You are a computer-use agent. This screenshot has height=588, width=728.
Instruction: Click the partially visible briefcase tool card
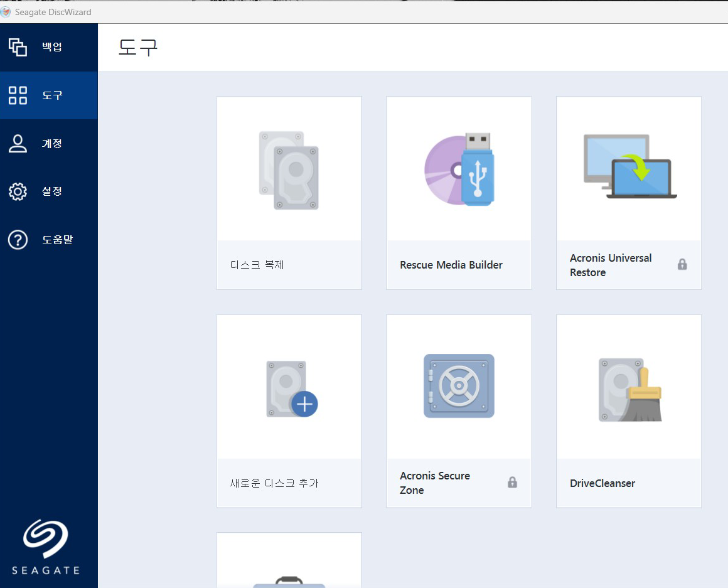point(289,560)
